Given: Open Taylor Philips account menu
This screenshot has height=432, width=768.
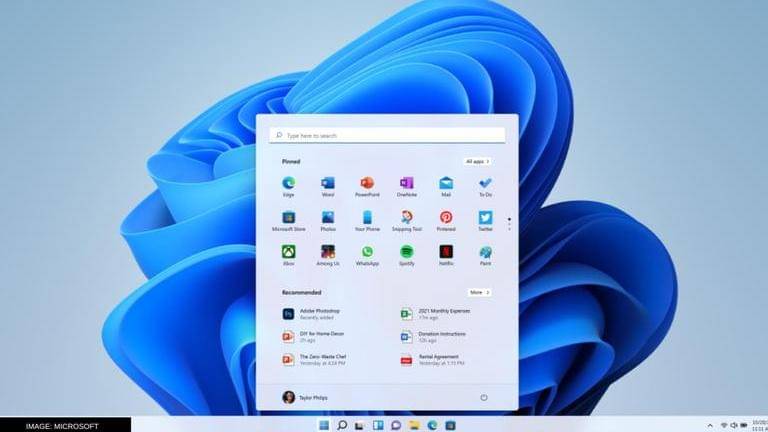Looking at the screenshot, I should (x=305, y=397).
